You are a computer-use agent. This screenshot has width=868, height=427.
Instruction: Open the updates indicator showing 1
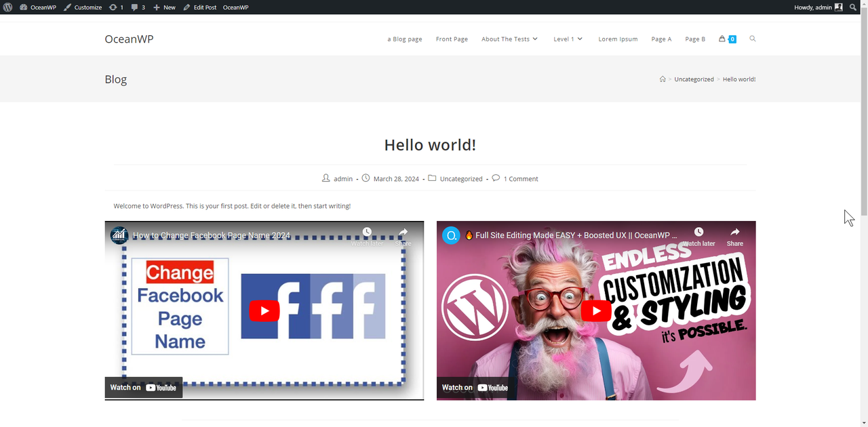(116, 7)
